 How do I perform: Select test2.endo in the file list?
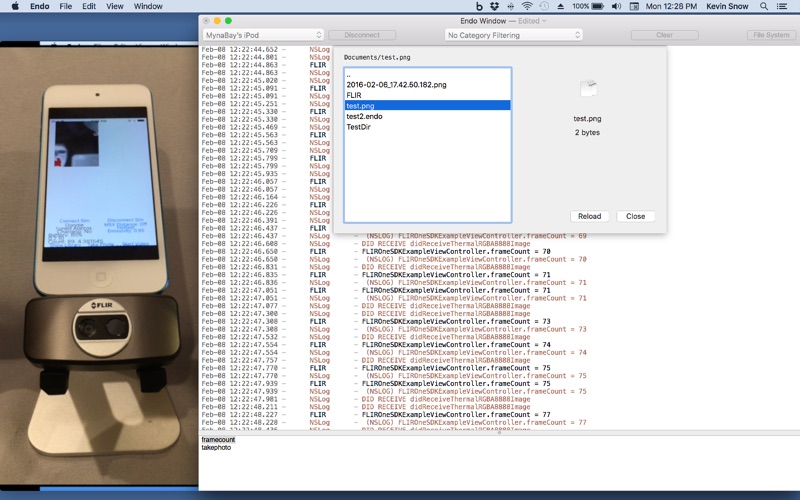(428, 116)
